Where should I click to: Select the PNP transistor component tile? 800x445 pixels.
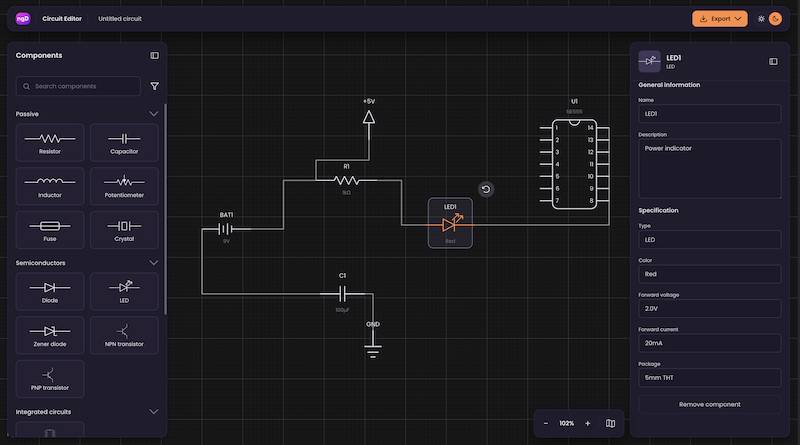coord(50,379)
